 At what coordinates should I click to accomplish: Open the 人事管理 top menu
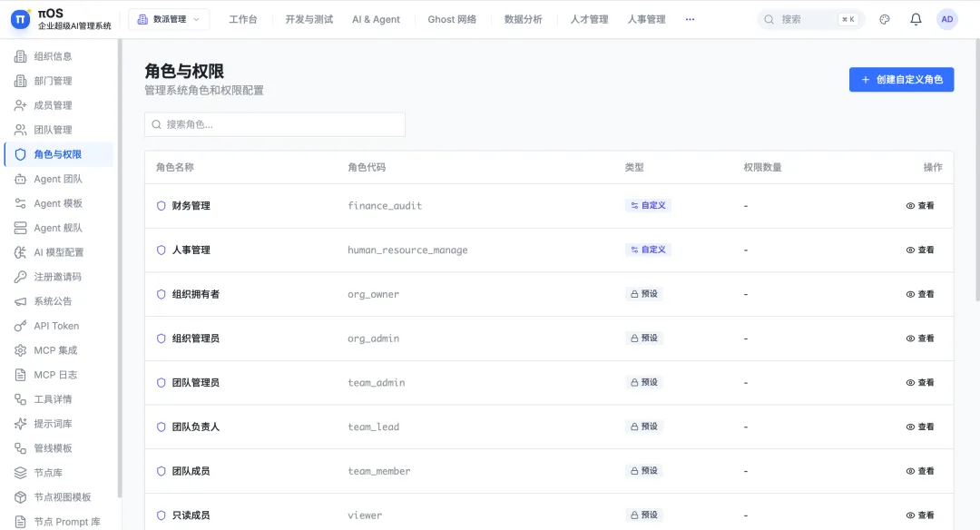click(647, 19)
